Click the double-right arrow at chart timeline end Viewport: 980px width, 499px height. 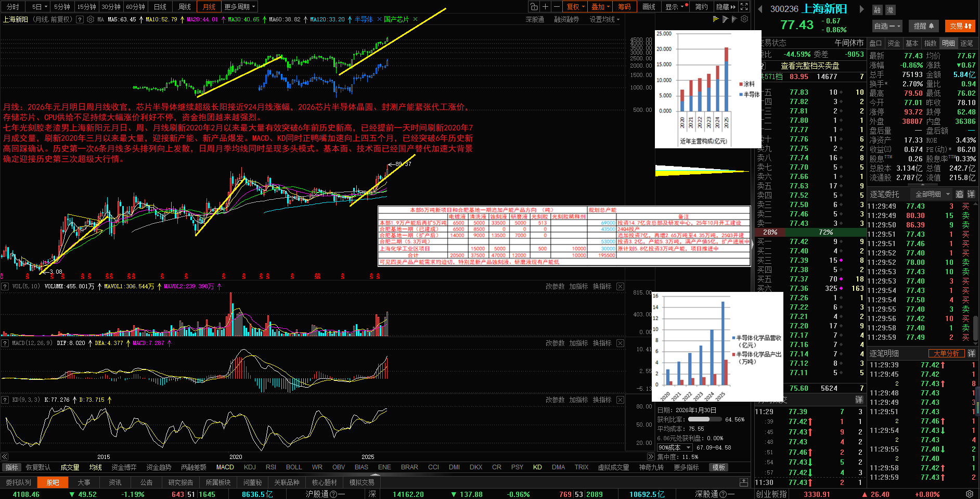point(650,457)
